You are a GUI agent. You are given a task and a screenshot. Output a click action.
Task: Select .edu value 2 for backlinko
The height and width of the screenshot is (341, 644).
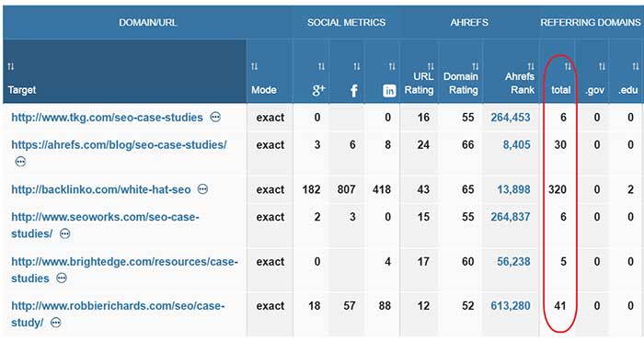tap(630, 189)
